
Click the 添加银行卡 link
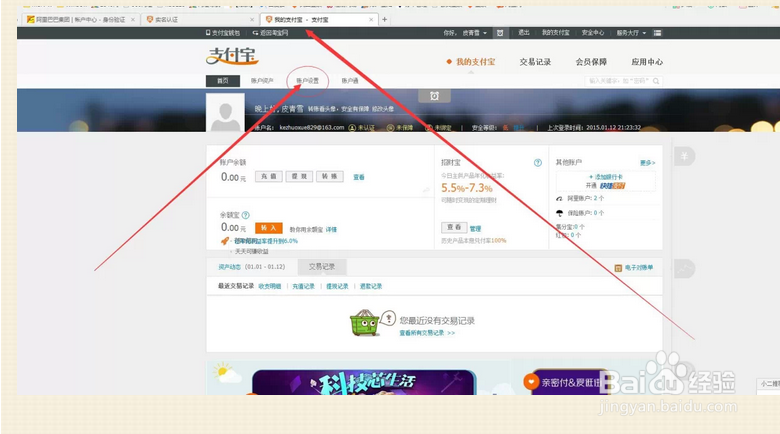point(606,177)
